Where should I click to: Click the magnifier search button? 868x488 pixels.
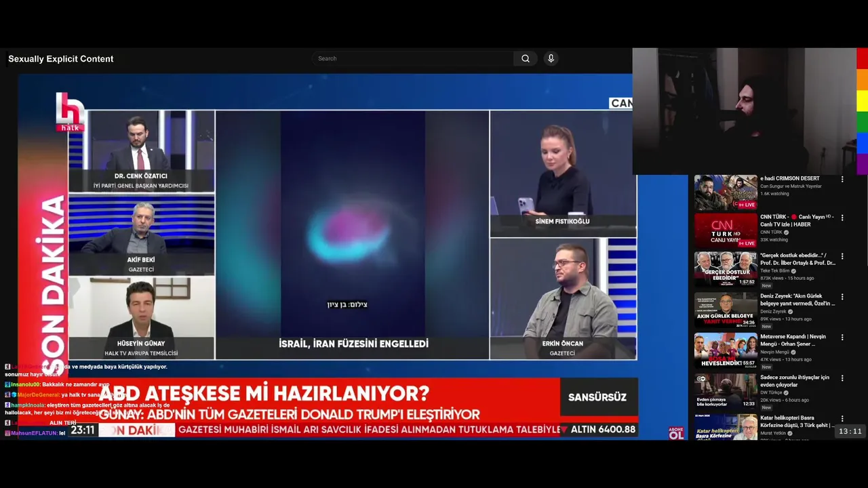pyautogui.click(x=526, y=58)
